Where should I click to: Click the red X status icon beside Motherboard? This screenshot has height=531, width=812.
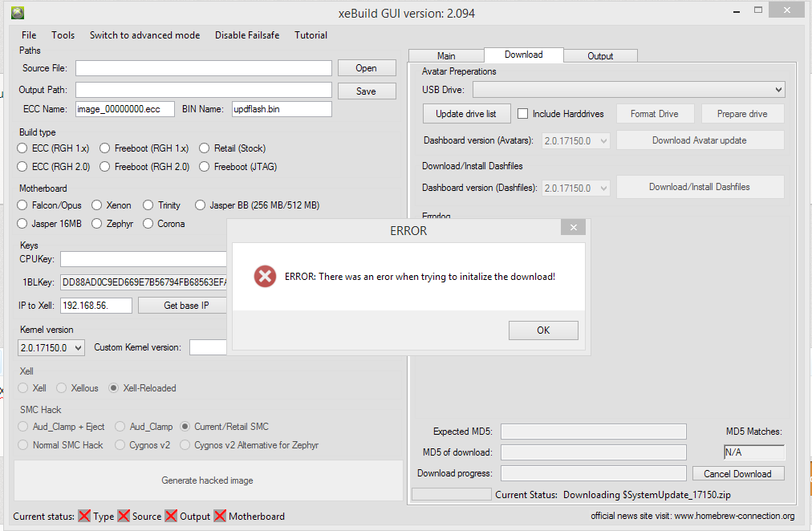[x=220, y=516]
